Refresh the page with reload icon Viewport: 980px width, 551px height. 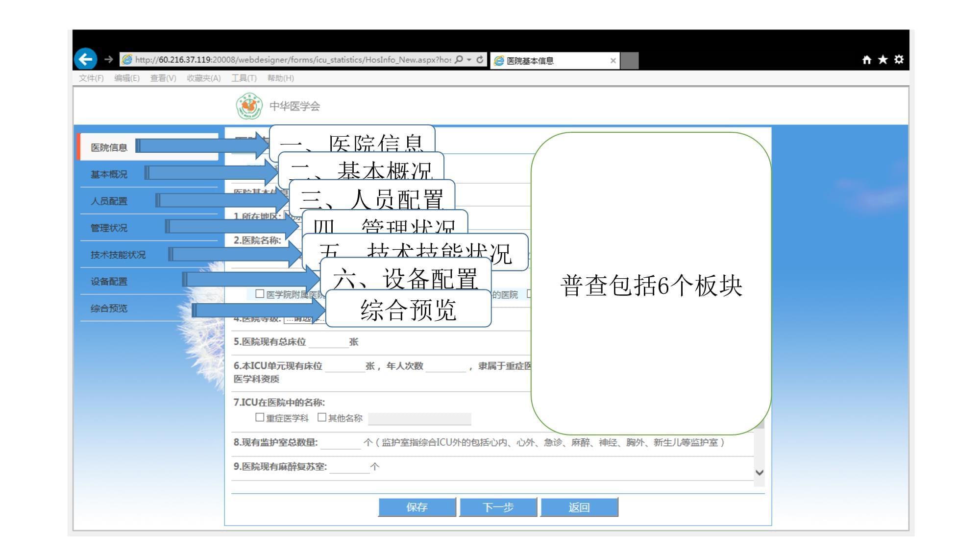click(x=480, y=60)
